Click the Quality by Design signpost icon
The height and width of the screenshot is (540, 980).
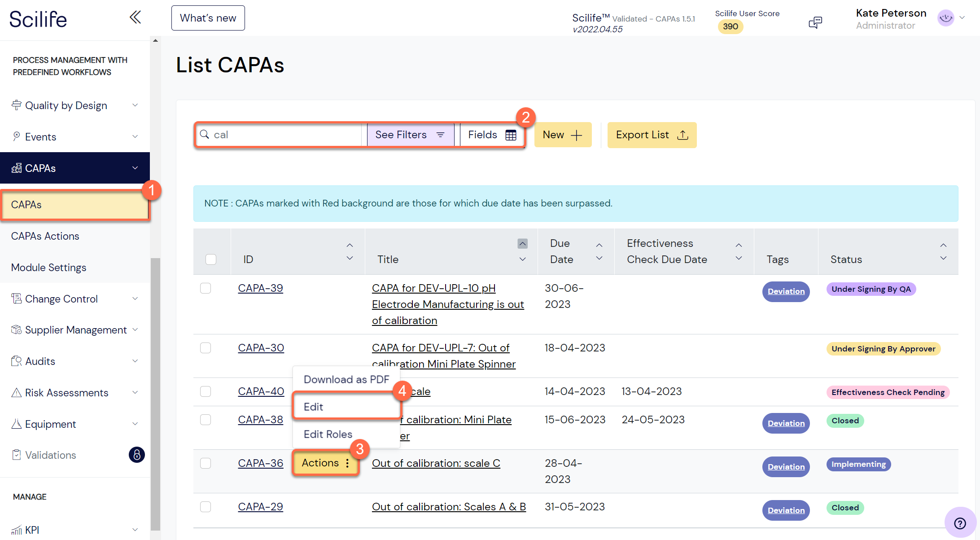coord(17,105)
